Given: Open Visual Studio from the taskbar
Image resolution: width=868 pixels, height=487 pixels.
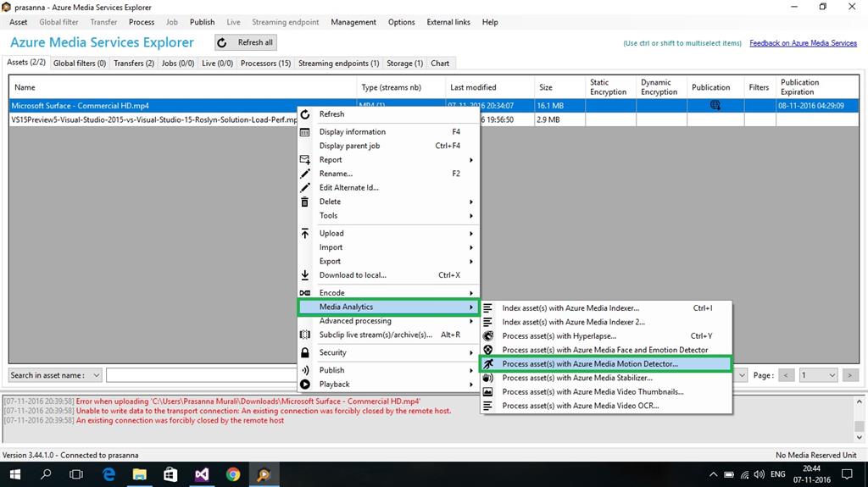Looking at the screenshot, I should point(202,474).
